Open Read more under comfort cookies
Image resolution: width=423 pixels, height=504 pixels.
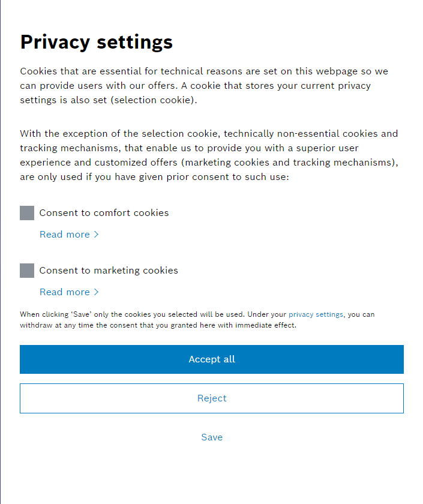[x=65, y=235]
